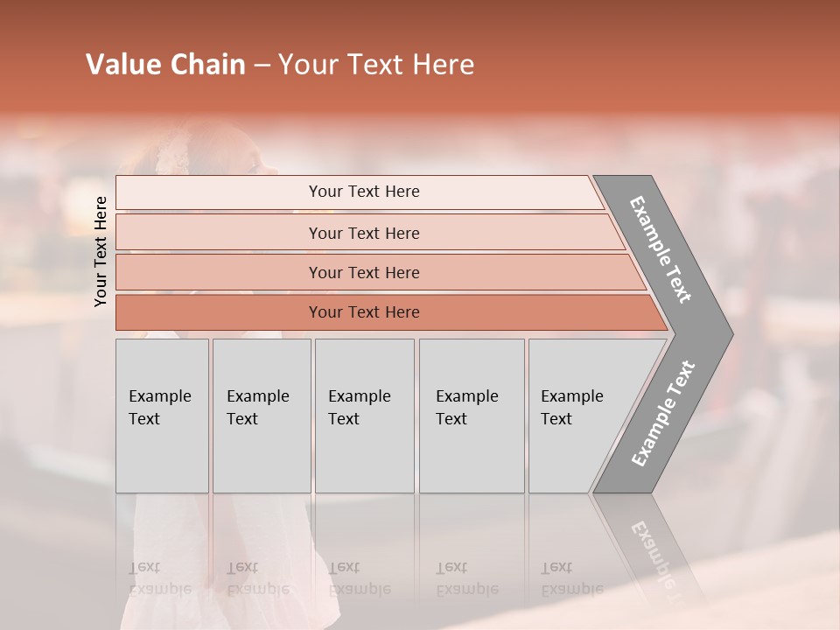Select the first gray Example Text box
Image resolution: width=840 pixels, height=630 pixels.
point(162,416)
